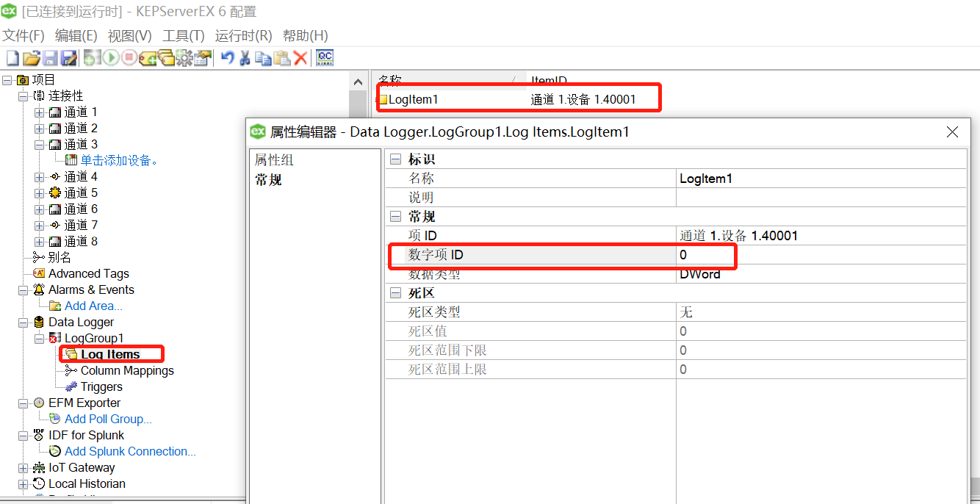Viewport: 980px width, 504px height.
Task: Open the 运行时(R) menu
Action: coord(244,35)
